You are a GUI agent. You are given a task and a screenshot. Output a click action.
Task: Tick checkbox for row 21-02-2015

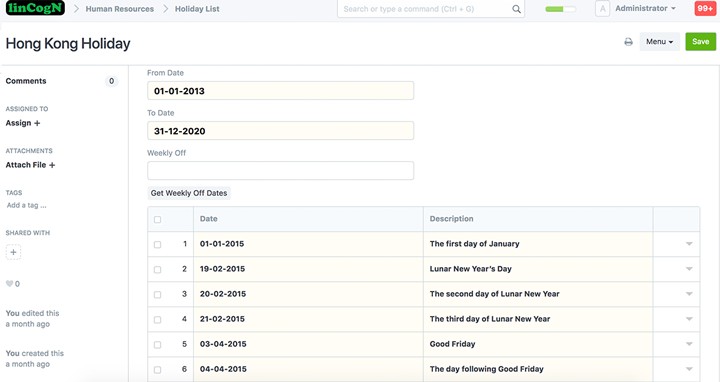pyautogui.click(x=158, y=320)
